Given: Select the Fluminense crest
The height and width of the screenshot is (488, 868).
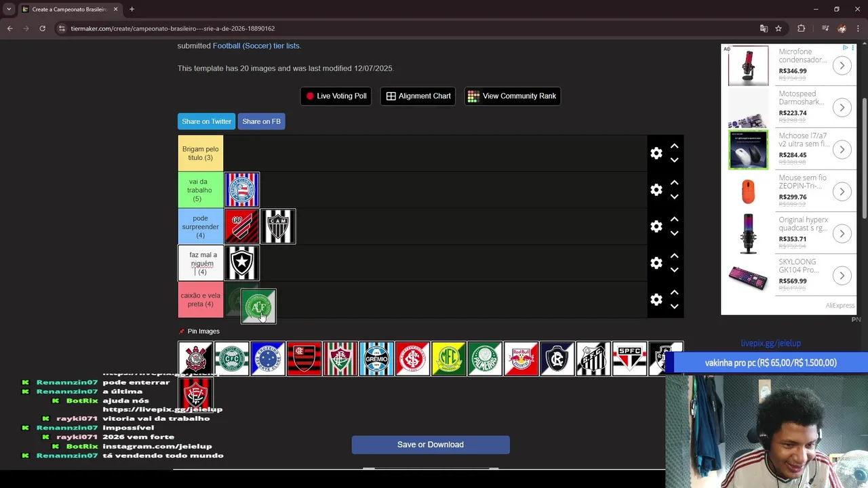Looking at the screenshot, I should pyautogui.click(x=340, y=359).
